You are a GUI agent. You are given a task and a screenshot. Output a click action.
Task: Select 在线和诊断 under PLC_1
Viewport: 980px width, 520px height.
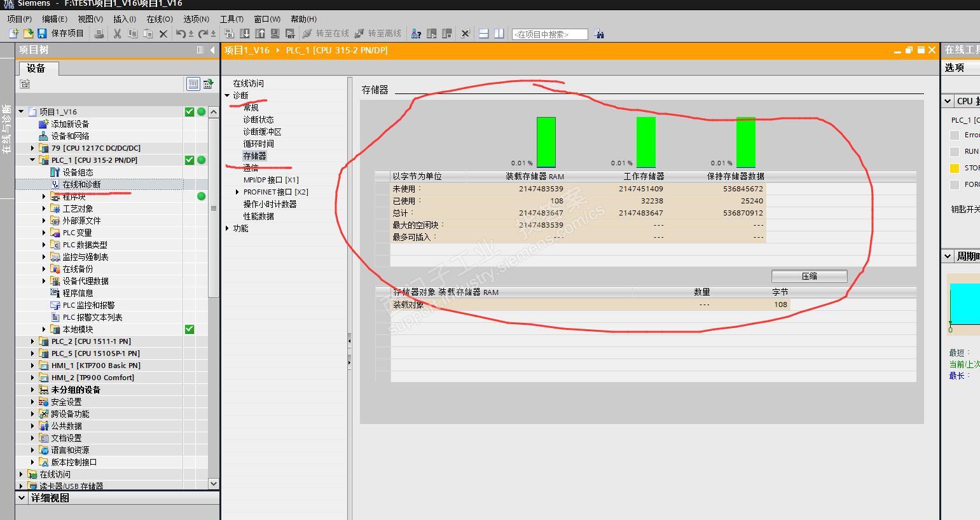(81, 184)
